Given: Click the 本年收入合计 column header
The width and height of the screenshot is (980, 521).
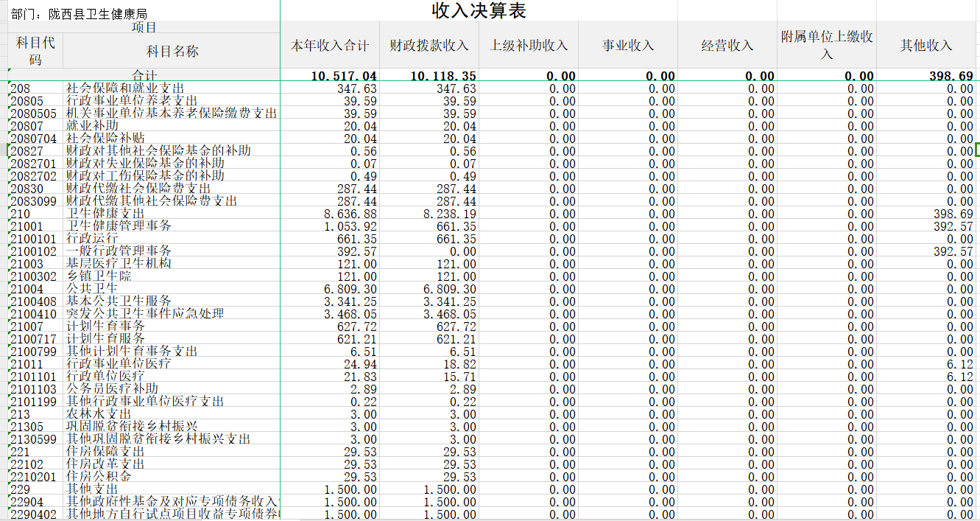Looking at the screenshot, I should 330,46.
